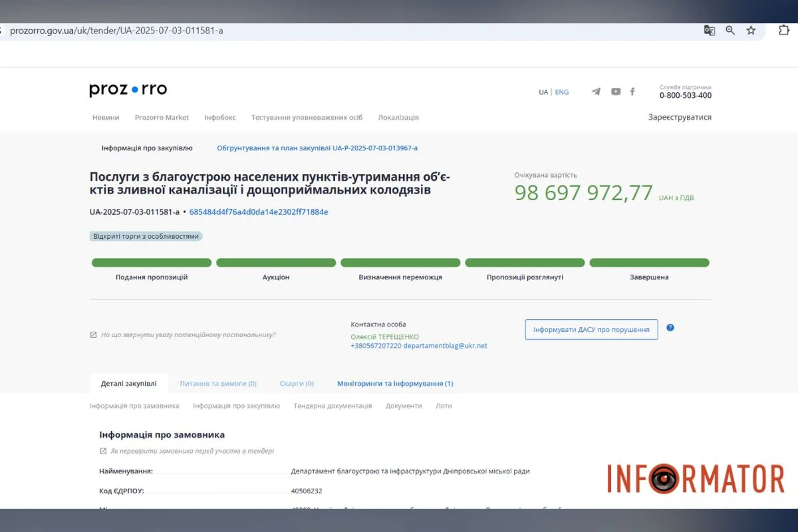This screenshot has height=532, width=798.
Task: Click Завершена progress stage bar
Action: (649, 263)
